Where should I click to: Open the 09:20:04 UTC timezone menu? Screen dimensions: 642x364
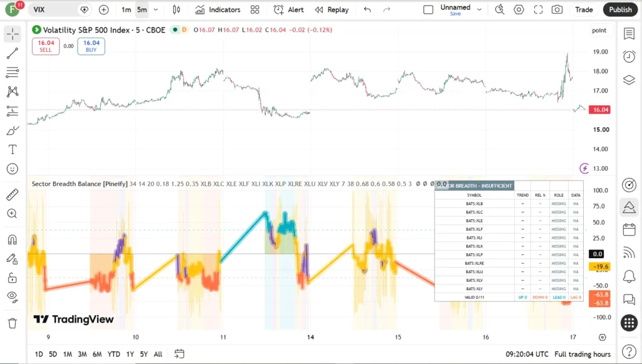[527, 354]
